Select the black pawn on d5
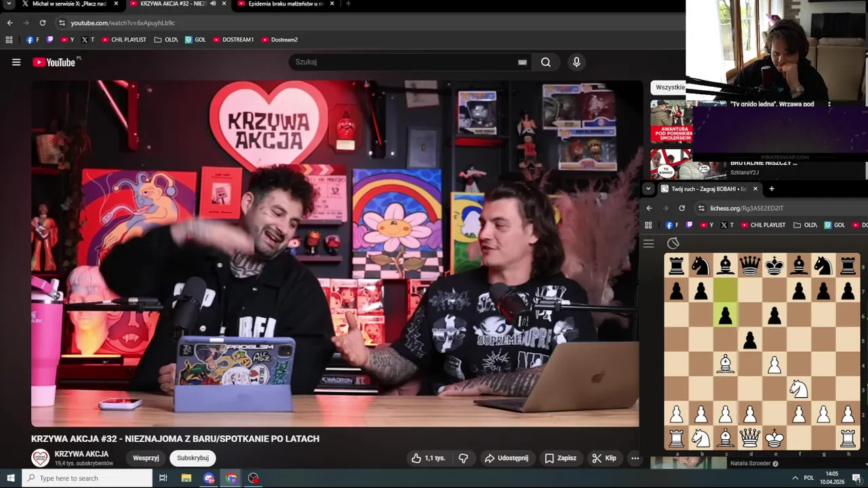Image resolution: width=868 pixels, height=488 pixels. point(749,340)
